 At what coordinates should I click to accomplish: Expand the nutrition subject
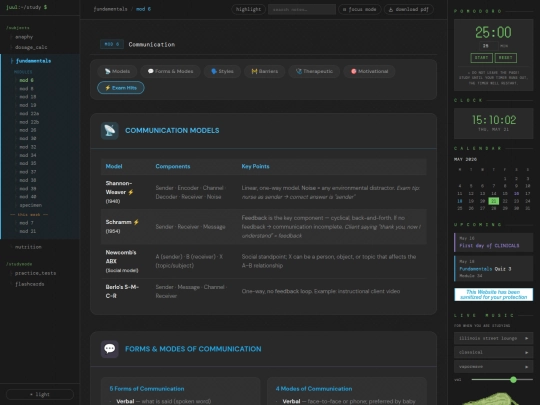[x=28, y=247]
